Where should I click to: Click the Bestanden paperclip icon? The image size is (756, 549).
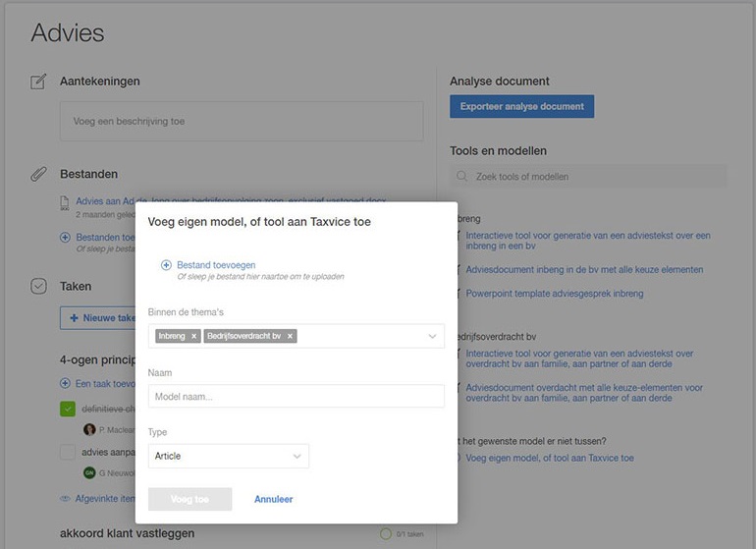coord(38,174)
